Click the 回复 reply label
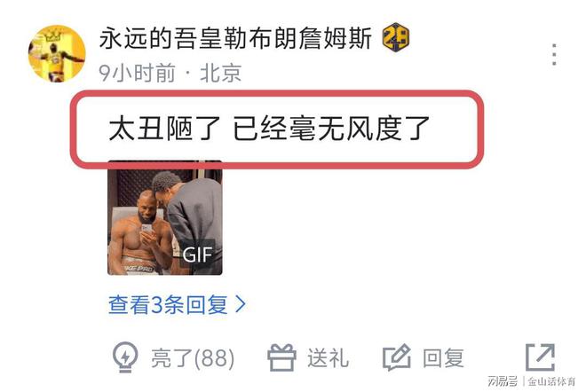586x392 pixels. [x=444, y=358]
